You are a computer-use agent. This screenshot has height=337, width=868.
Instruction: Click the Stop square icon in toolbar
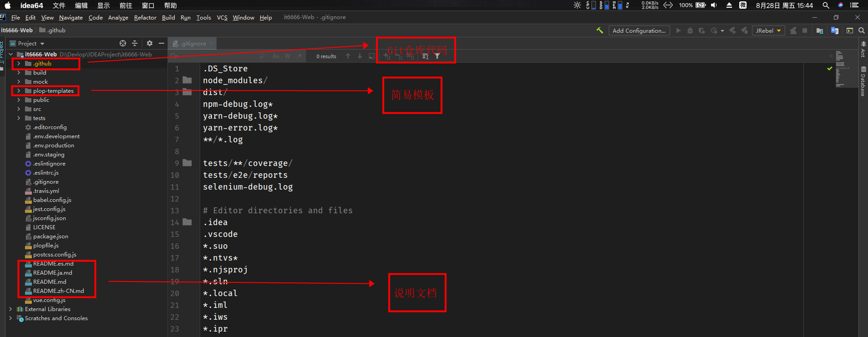(805, 30)
